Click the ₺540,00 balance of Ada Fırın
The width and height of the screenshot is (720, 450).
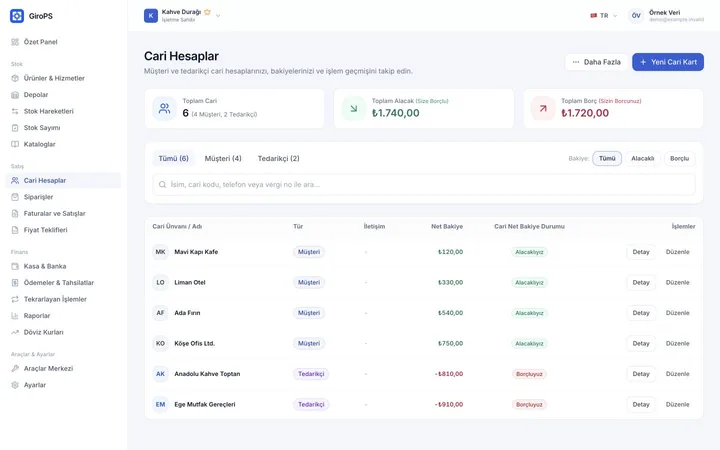450,313
